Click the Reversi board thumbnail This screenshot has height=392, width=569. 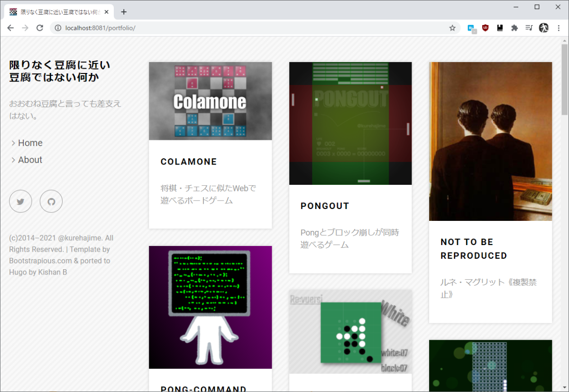point(350,332)
